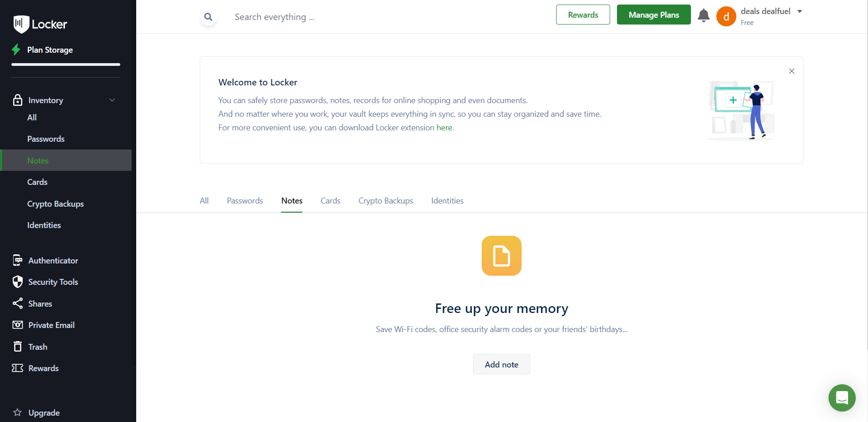Click the search magnifier icon
Viewport: 868px width, 422px height.
tap(208, 17)
